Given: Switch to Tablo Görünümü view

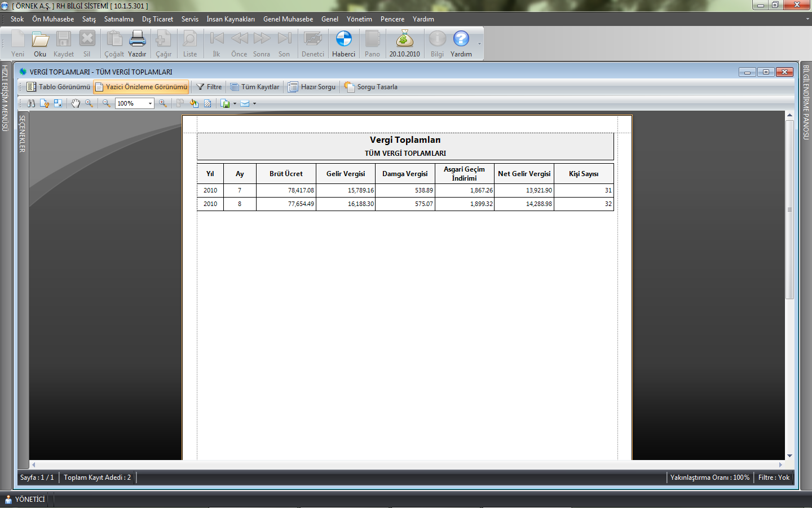Looking at the screenshot, I should [59, 87].
